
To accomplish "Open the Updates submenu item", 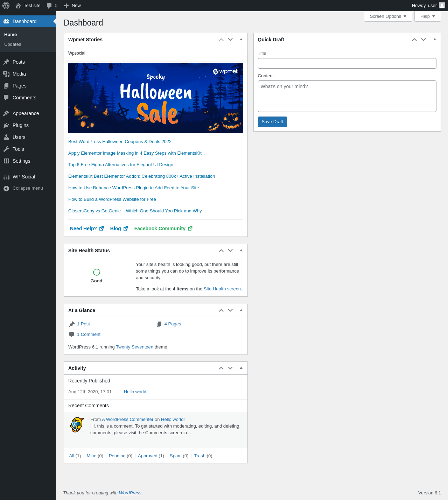I will pos(13,44).
